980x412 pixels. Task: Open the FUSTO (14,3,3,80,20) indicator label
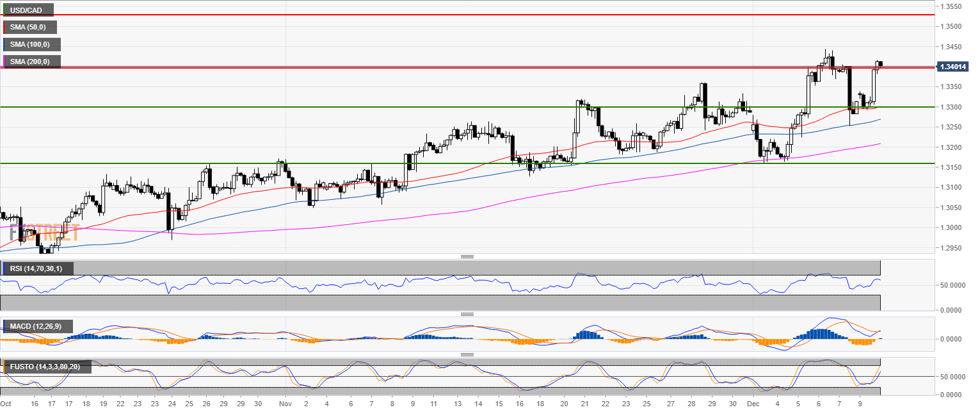point(45,366)
